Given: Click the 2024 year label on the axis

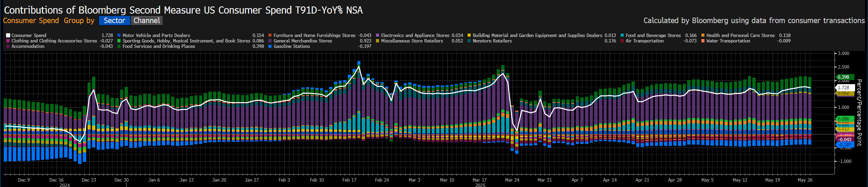Looking at the screenshot, I should coord(64,185).
